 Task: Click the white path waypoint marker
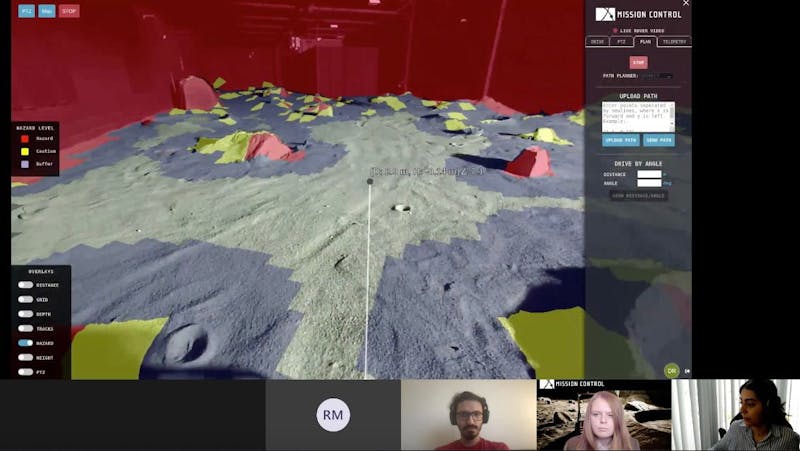(370, 182)
